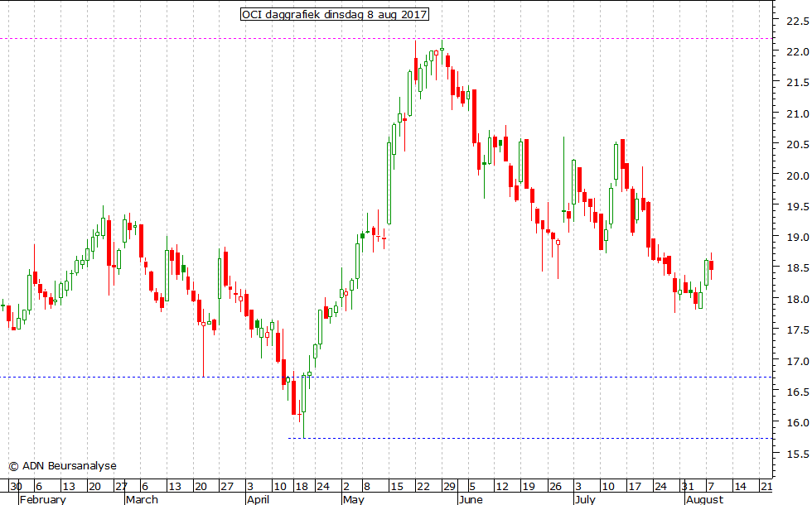The height and width of the screenshot is (505, 812).
Task: Select the 'March' month label
Action: click(x=142, y=499)
